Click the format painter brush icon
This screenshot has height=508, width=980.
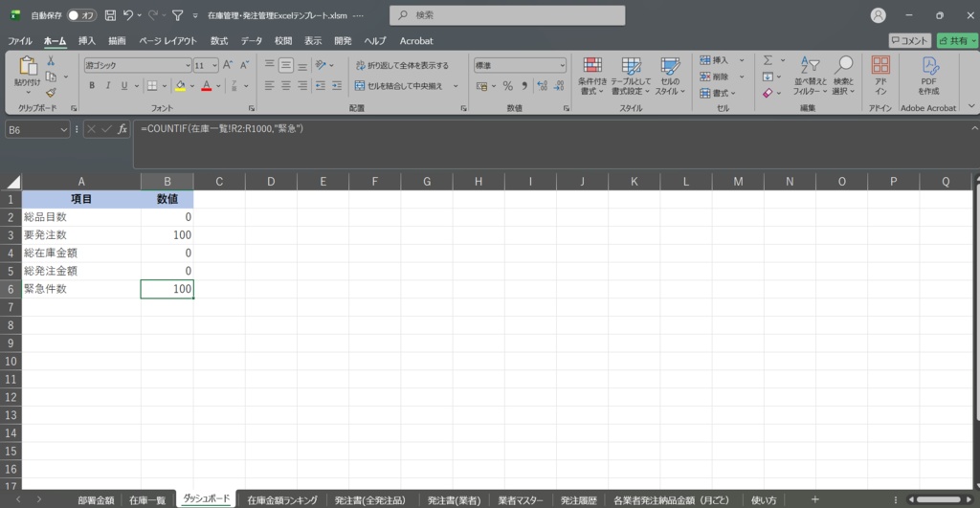[51, 93]
